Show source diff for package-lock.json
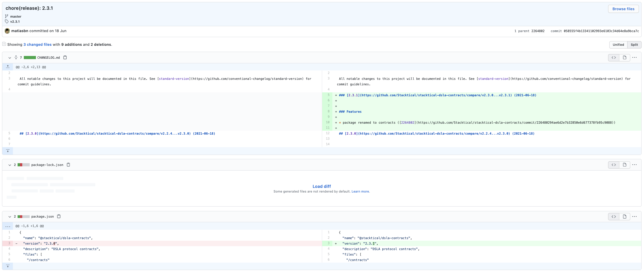Screen dimensions: 644x272 coord(614,165)
